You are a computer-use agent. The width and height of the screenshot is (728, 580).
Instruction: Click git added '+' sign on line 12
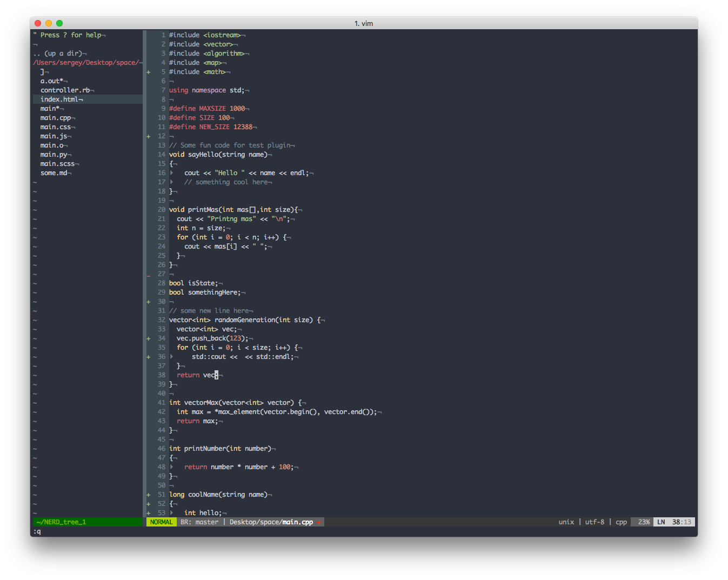(149, 136)
